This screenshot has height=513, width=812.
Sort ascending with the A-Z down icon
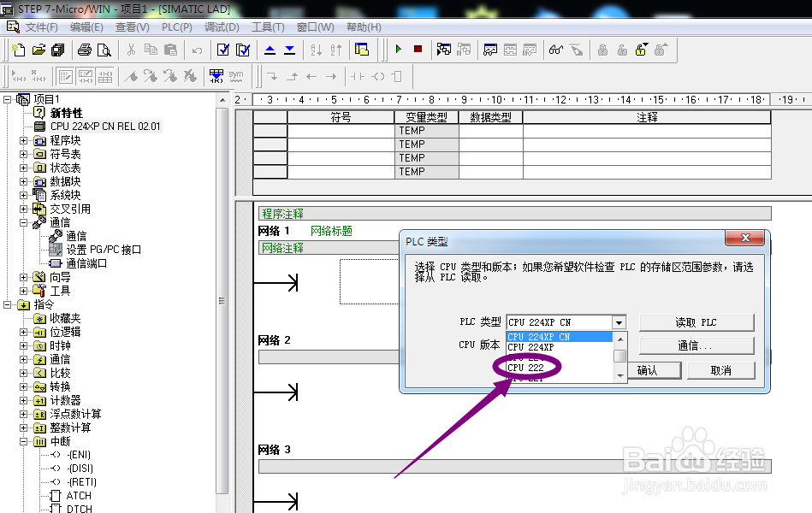tap(316, 50)
